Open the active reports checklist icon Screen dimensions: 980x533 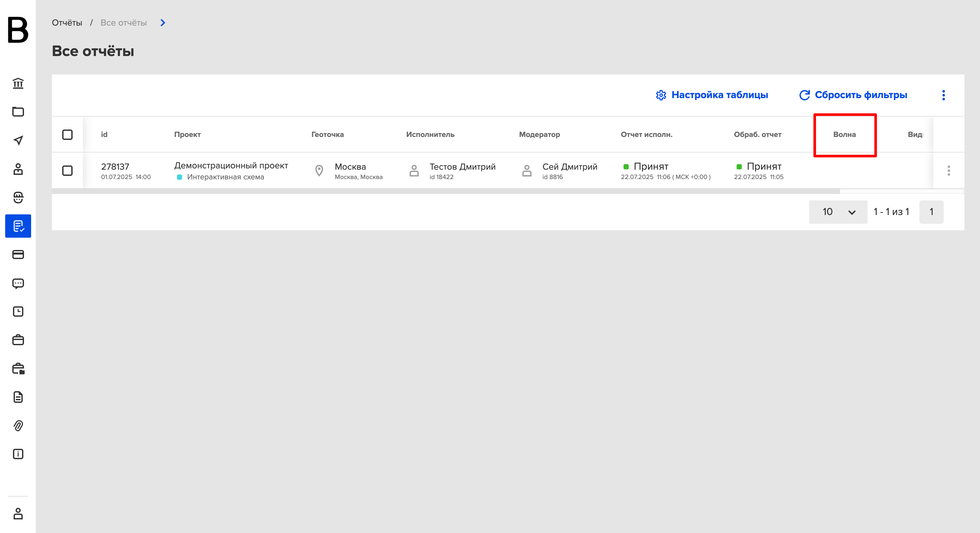click(18, 226)
